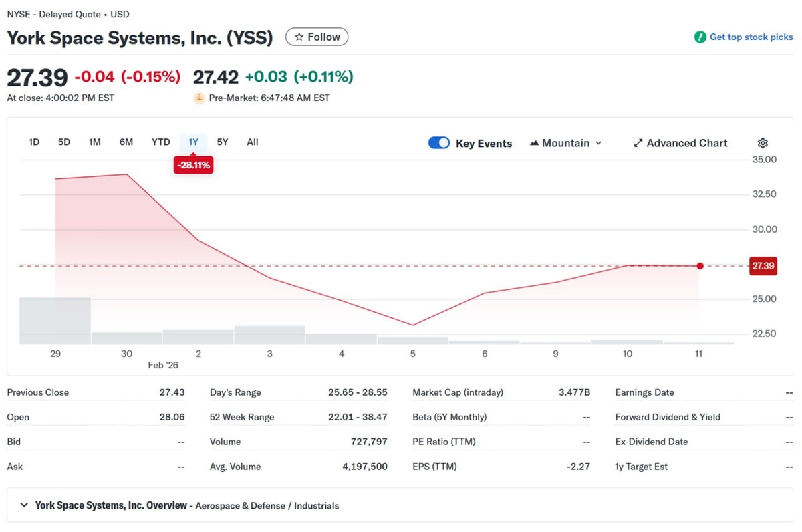
Task: Toggle the Key Events switch
Action: pyautogui.click(x=439, y=143)
